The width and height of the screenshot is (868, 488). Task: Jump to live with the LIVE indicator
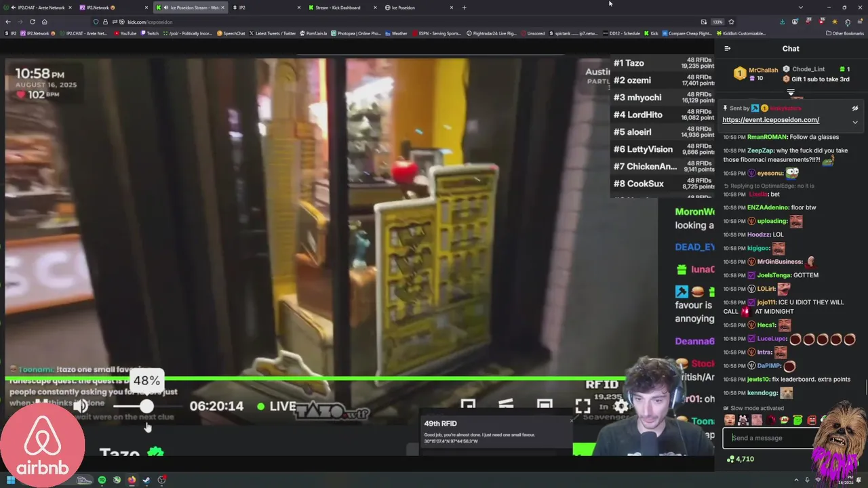pyautogui.click(x=277, y=406)
